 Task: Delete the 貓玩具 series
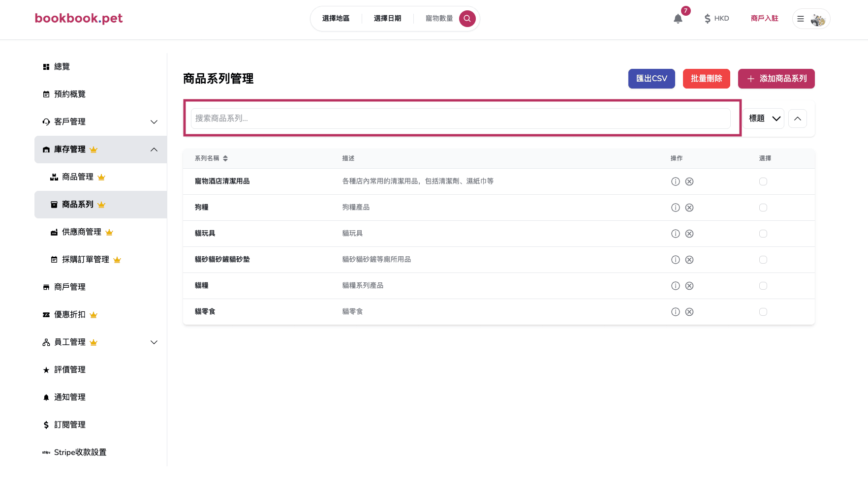[689, 234]
